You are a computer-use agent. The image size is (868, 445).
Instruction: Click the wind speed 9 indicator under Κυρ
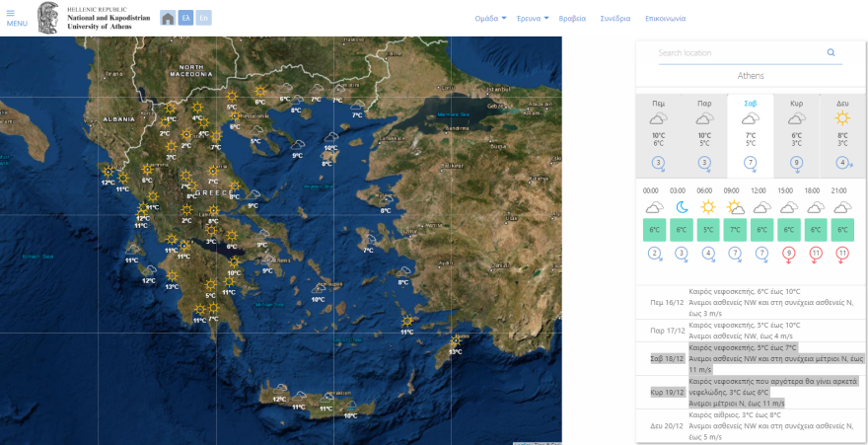(x=797, y=164)
